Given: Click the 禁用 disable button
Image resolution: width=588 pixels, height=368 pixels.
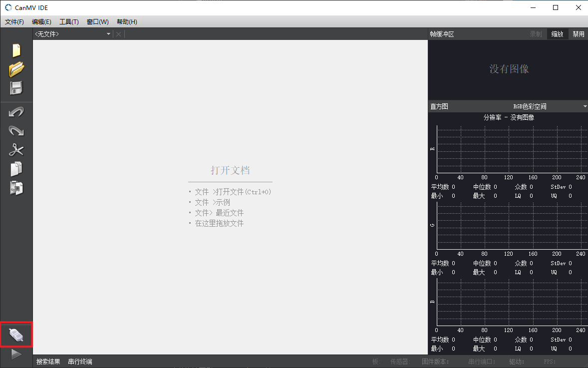Looking at the screenshot, I should pyautogui.click(x=578, y=34).
